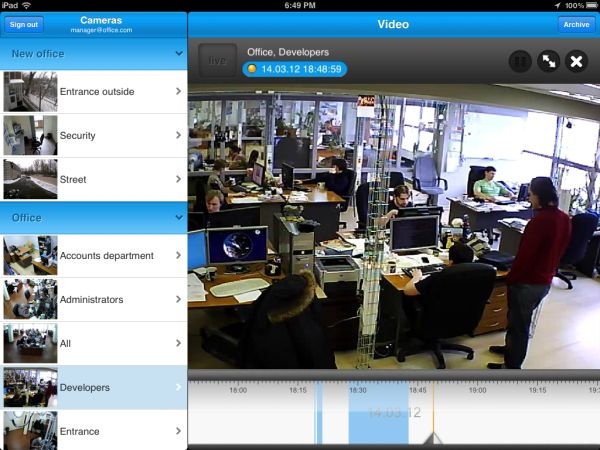Click the Office, Developers camera title

[x=288, y=52]
